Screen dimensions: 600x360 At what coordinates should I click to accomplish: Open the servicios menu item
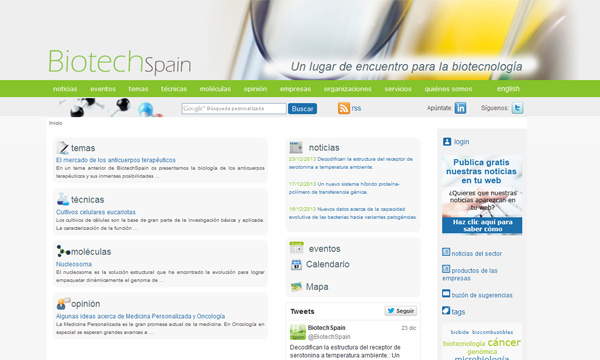point(398,89)
